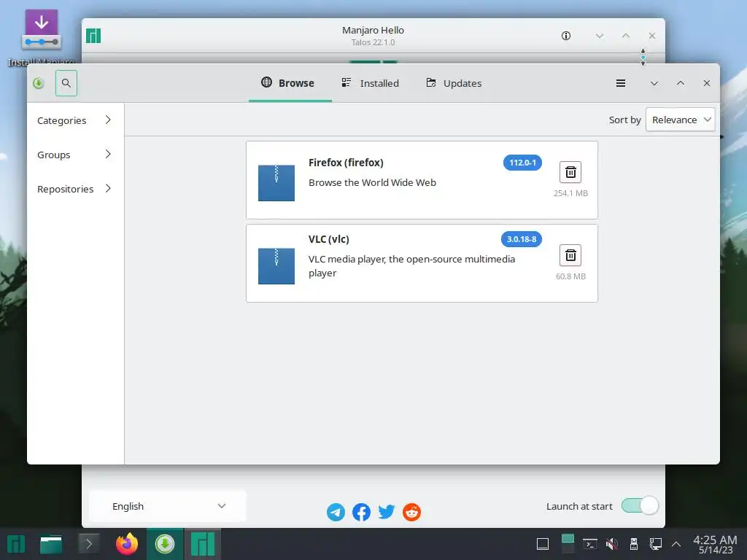Click the search magnifier button in Pamac
747x560 pixels.
(x=66, y=83)
